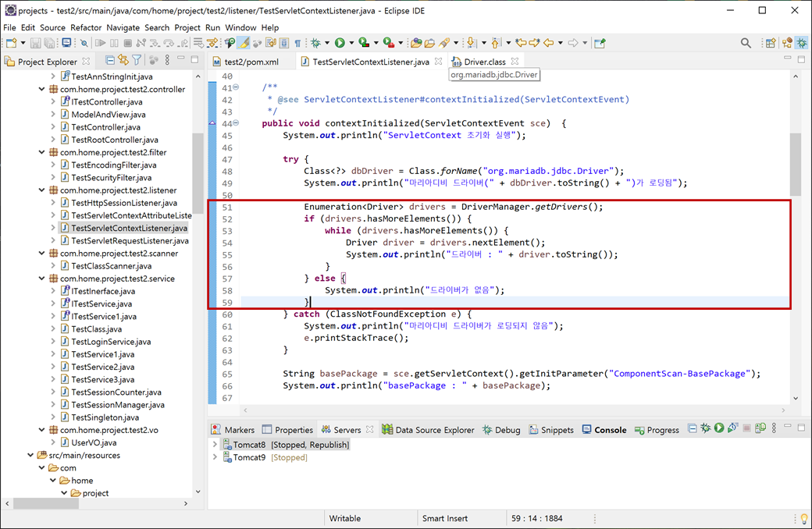Close the TestServletContextListener.java tab
Screen dimensions: 812x529
[x=439, y=61]
